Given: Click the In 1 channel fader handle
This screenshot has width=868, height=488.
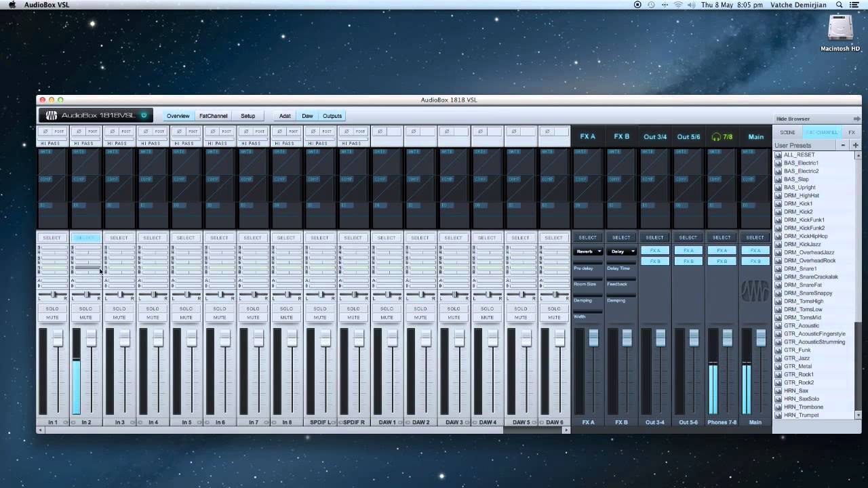Looking at the screenshot, I should click(x=58, y=339).
